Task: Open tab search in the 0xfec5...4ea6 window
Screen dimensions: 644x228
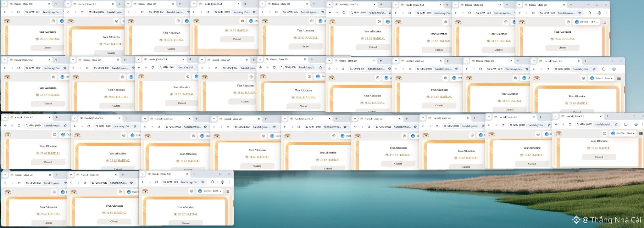Action: 533,61
